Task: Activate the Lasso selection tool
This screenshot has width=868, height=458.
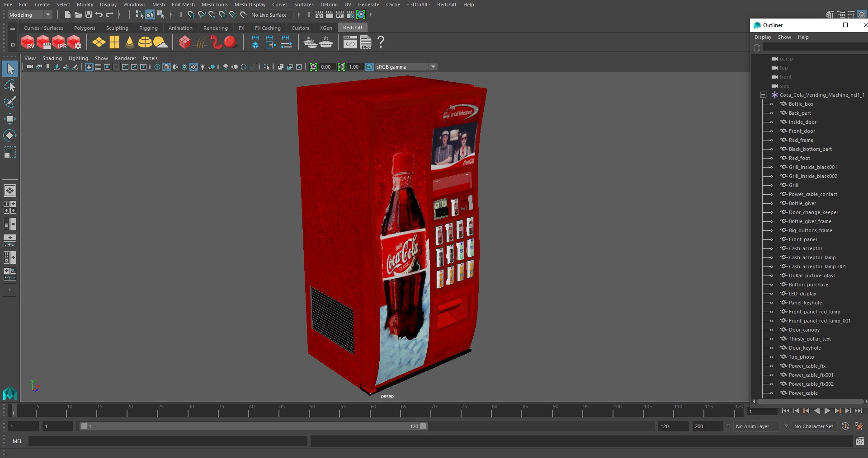Action: (x=9, y=85)
